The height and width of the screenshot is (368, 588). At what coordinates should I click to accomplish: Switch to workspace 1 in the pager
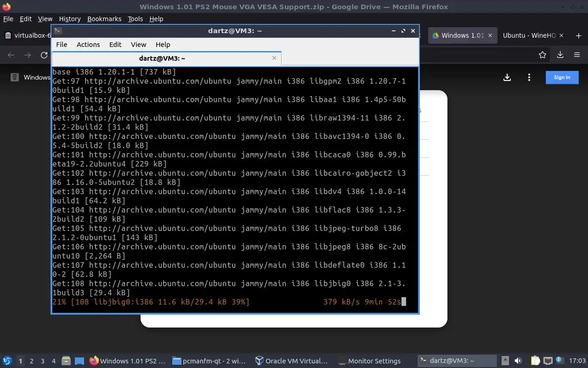20,361
